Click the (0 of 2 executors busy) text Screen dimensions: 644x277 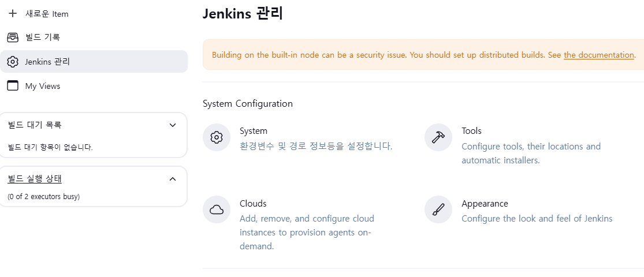coord(43,197)
